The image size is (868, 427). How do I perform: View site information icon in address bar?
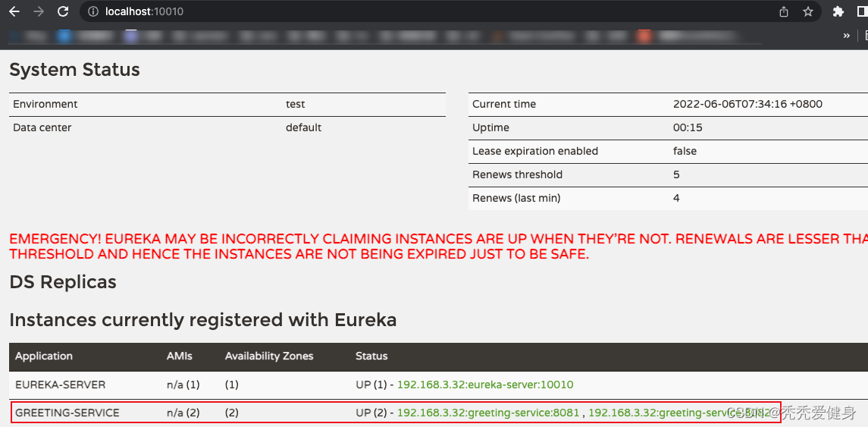click(x=93, y=11)
